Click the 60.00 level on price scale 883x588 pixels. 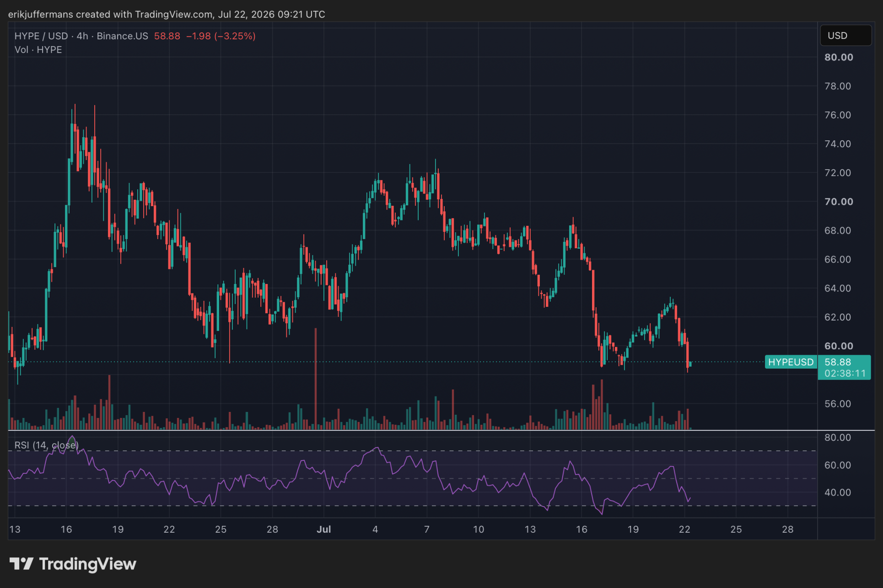[x=839, y=346]
